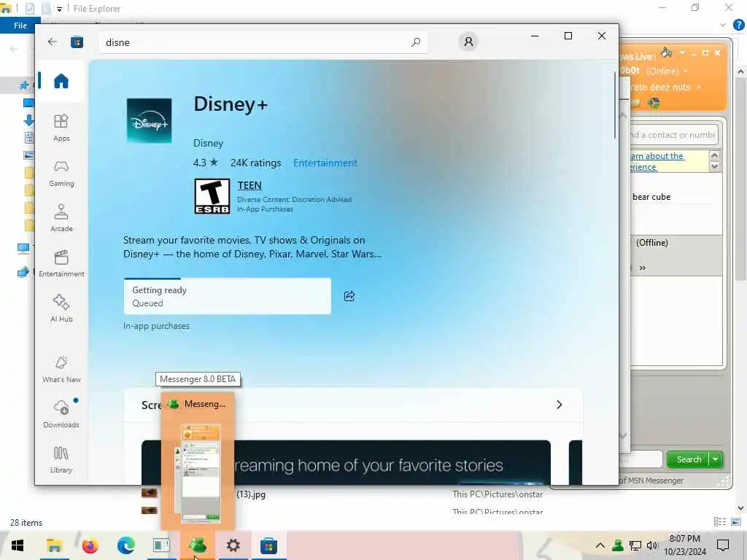Click Microsoft Store icon on taskbar
Image resolution: width=747 pixels, height=560 pixels.
pyautogui.click(x=268, y=545)
